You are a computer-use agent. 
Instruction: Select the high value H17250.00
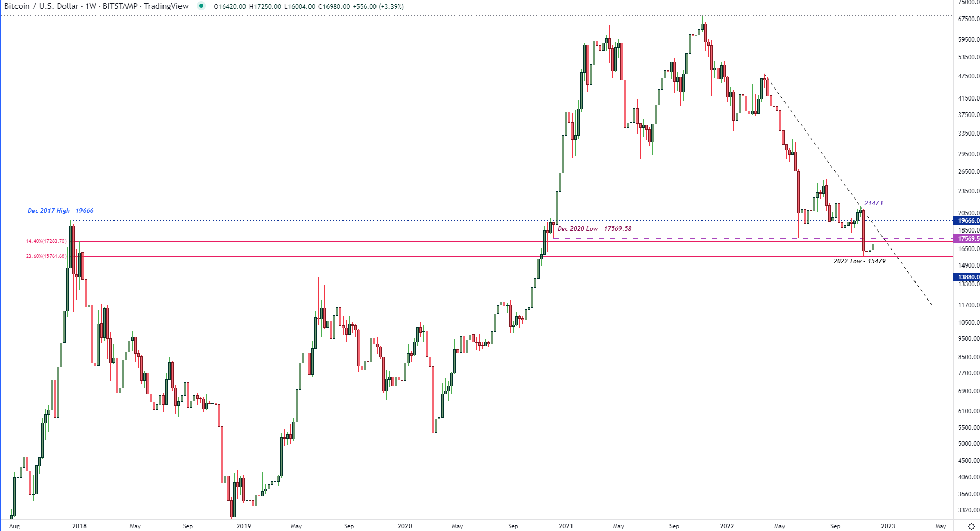tap(265, 7)
